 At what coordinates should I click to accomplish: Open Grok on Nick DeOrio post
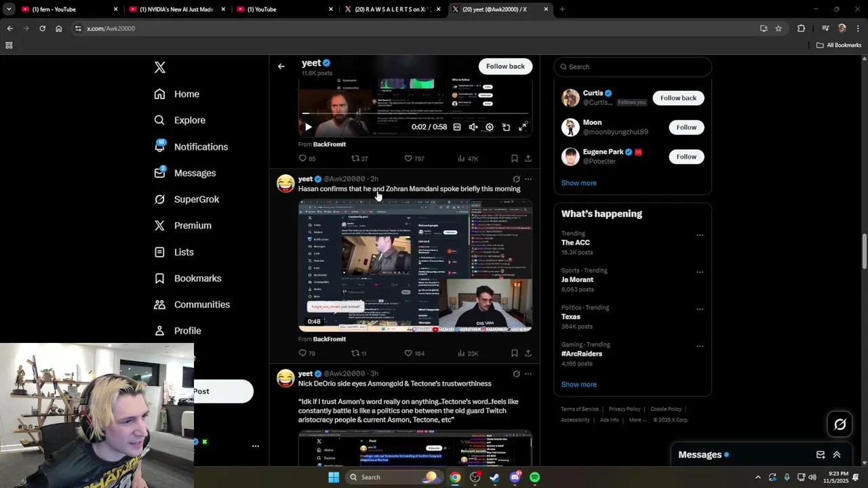coord(516,373)
